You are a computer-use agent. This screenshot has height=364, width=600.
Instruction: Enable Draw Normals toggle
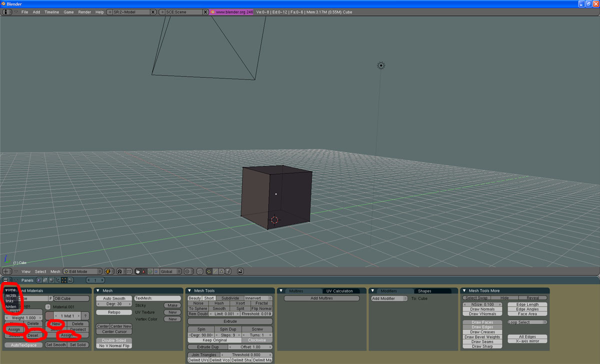(x=482, y=309)
